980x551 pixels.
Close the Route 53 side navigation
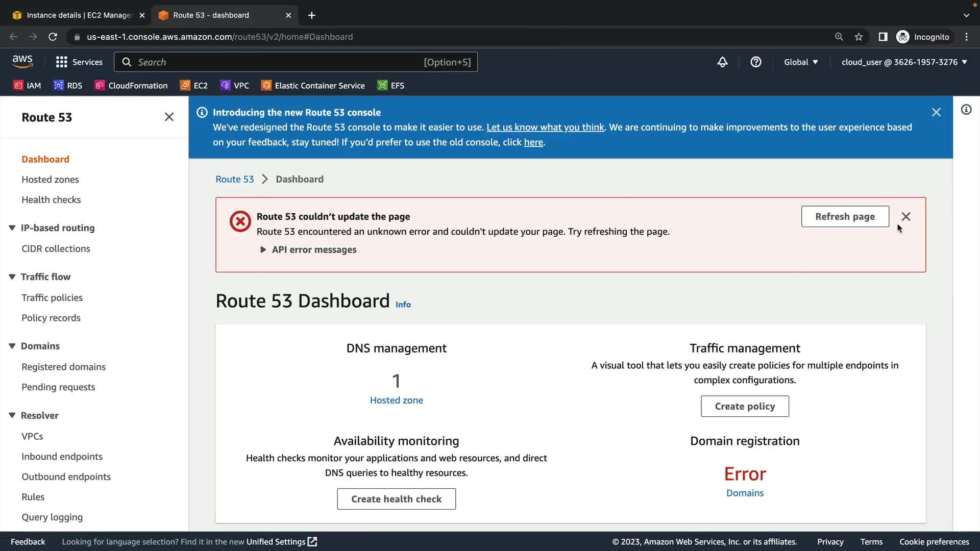(169, 117)
